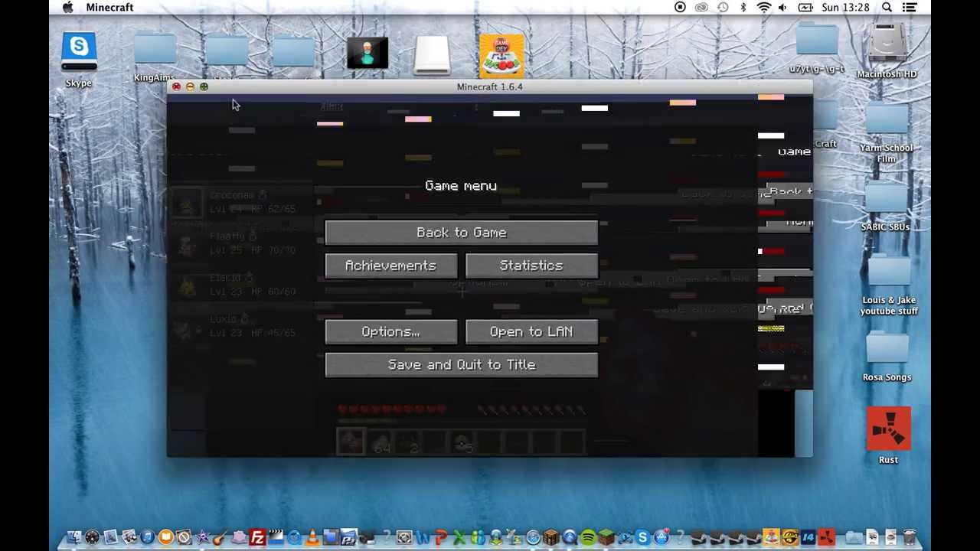980x551 pixels.
Task: Open VLC from the Dock
Action: click(x=312, y=537)
